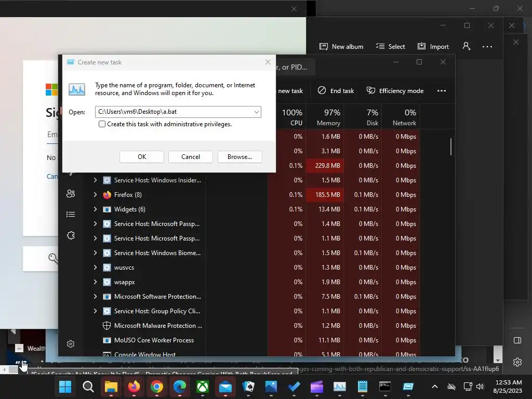The height and width of the screenshot is (399, 532).
Task: Switch to Google Chrome from taskbar
Action: pos(157,387)
